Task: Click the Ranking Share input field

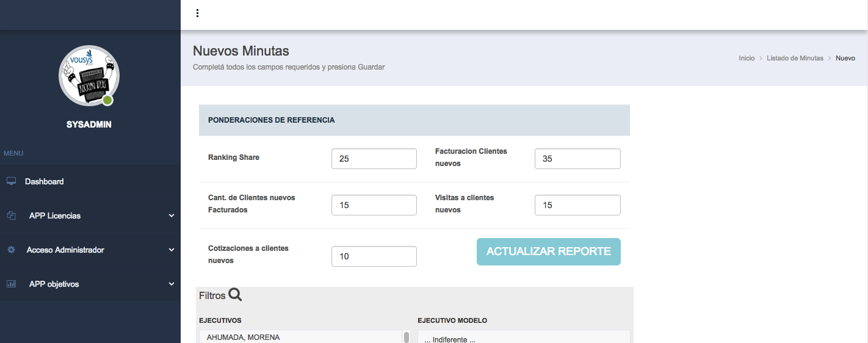Action: (x=374, y=159)
